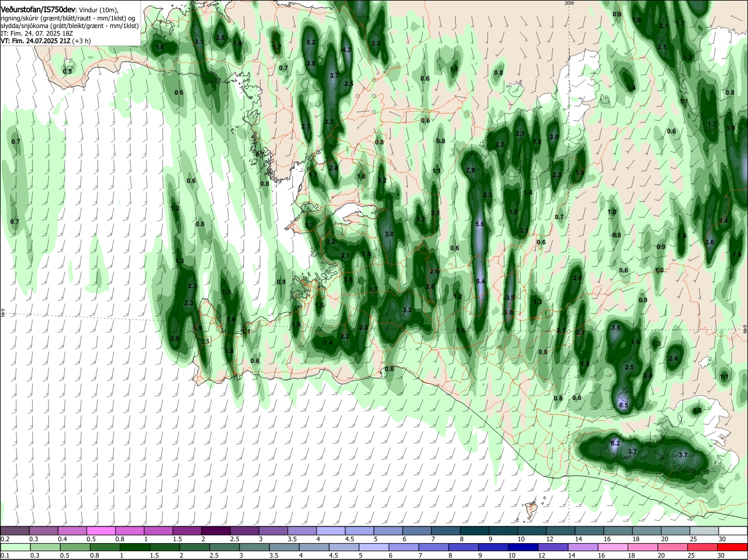Click the 6.2 precipitation value on map
Image resolution: width=748 pixels, height=560 pixels.
(x=615, y=443)
